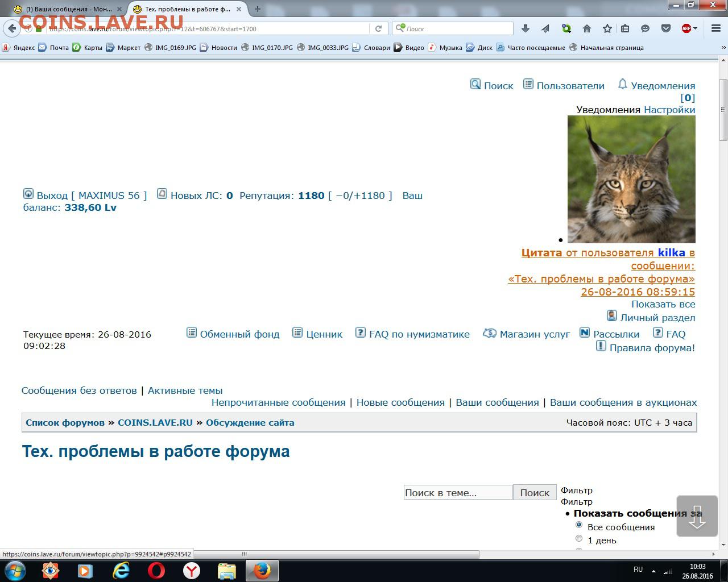Click 'Активные темы' link
Image resolution: width=728 pixels, height=582 pixels.
185,390
